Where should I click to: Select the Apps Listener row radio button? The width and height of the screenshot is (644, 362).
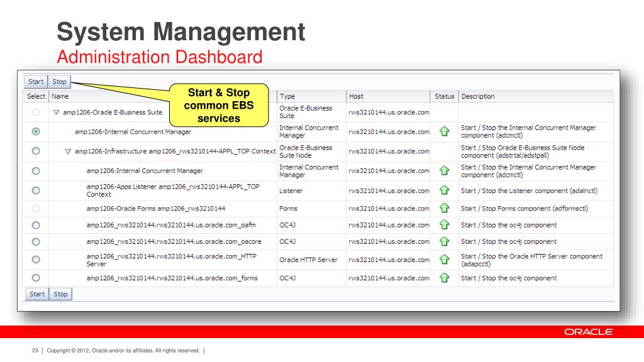pos(36,190)
